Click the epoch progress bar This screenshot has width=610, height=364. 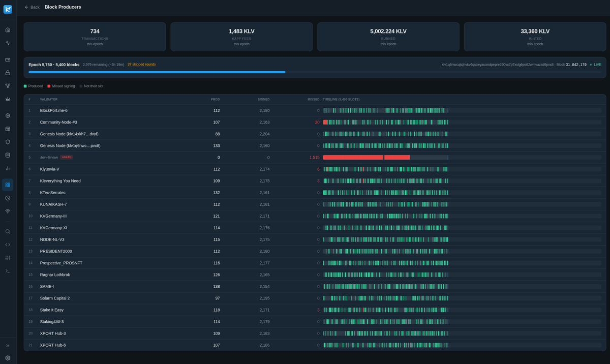[315, 72]
